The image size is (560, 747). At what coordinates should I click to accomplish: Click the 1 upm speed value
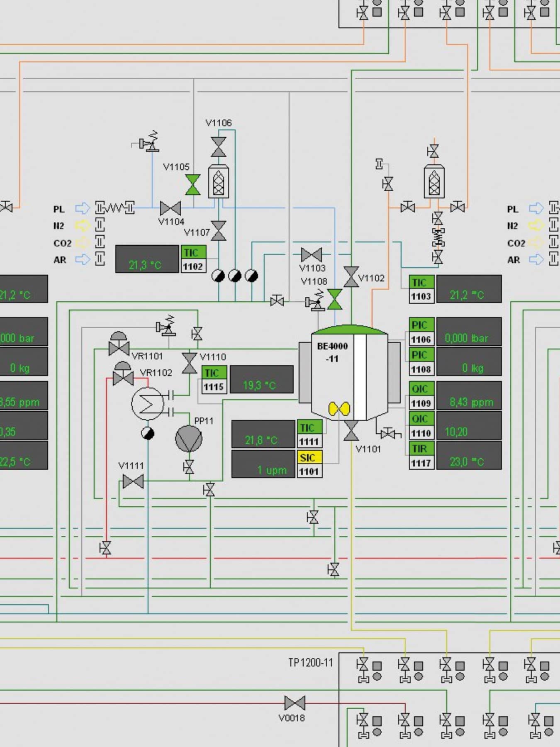tap(263, 464)
